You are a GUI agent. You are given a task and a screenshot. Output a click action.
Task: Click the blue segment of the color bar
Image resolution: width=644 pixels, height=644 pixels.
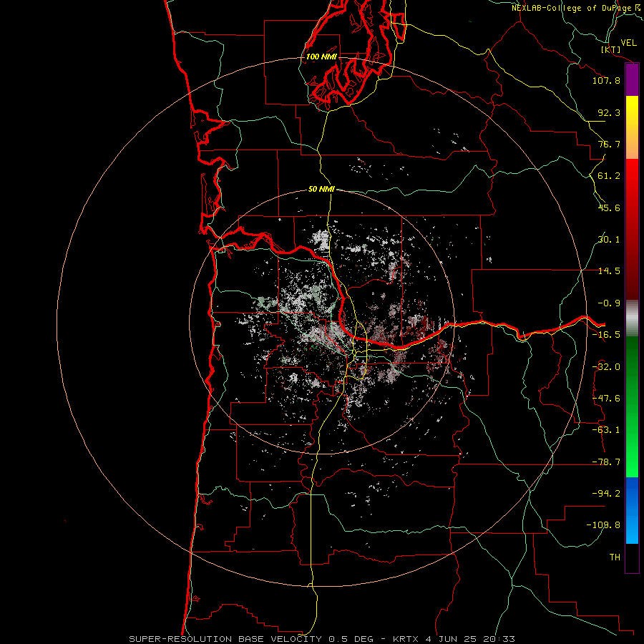[632, 510]
